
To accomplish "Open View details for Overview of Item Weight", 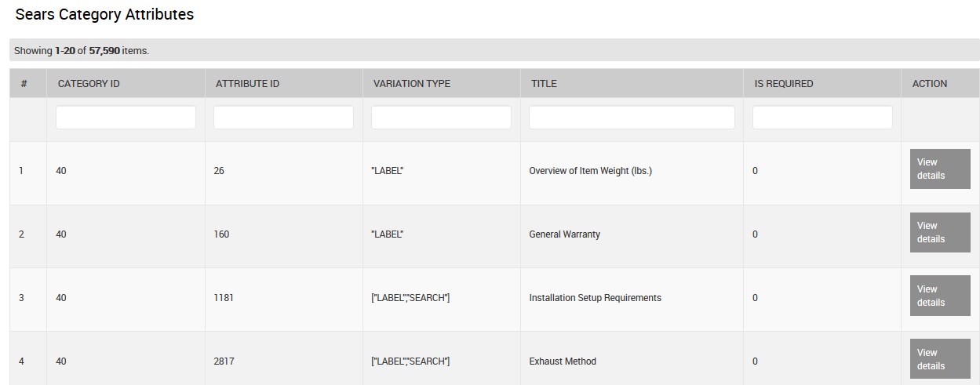I will point(939,169).
